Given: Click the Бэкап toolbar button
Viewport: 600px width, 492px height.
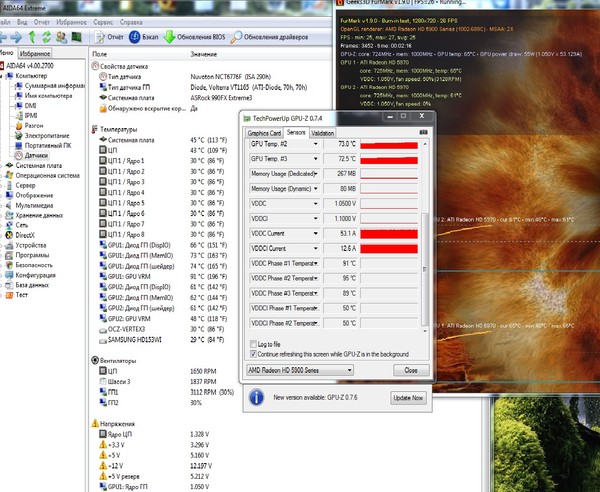Looking at the screenshot, I should click(143, 37).
